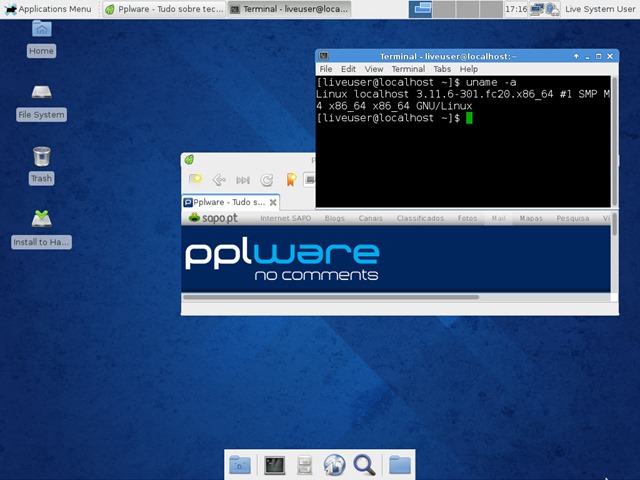
Task: Open the Applications Menu
Action: (x=48, y=9)
